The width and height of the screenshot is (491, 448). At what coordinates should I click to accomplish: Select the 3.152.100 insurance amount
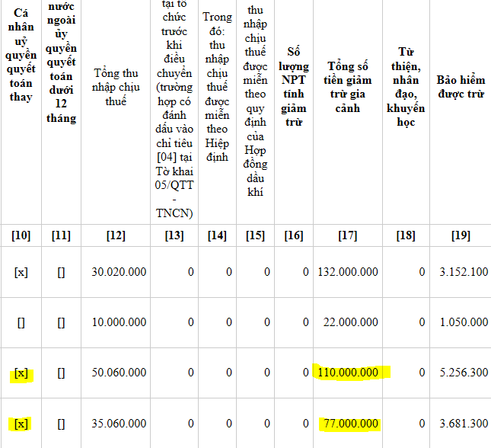click(x=462, y=272)
